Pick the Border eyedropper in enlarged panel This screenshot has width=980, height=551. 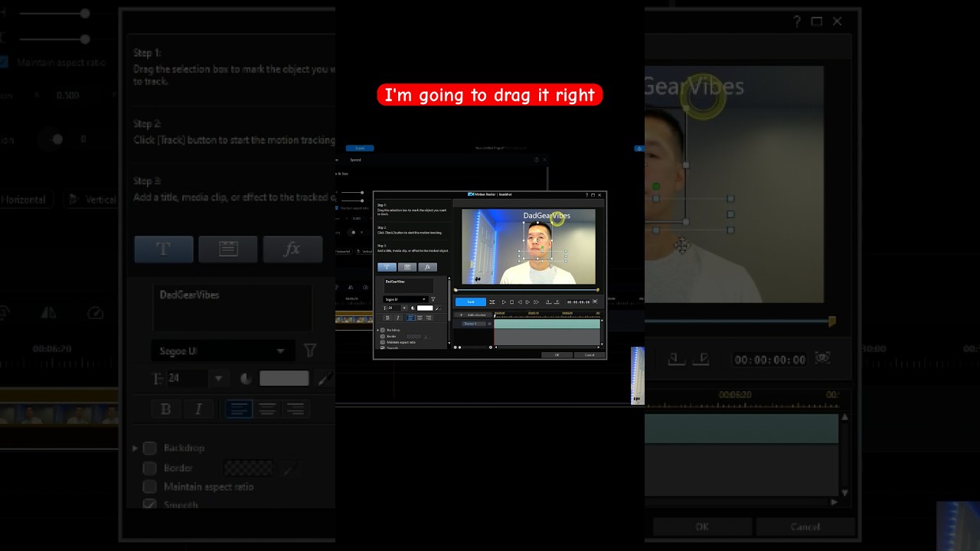tap(289, 468)
